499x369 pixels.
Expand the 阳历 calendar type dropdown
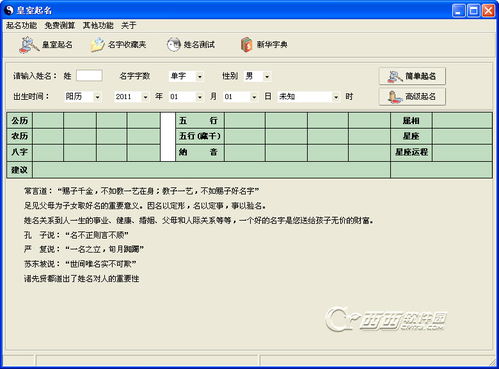coord(97,97)
